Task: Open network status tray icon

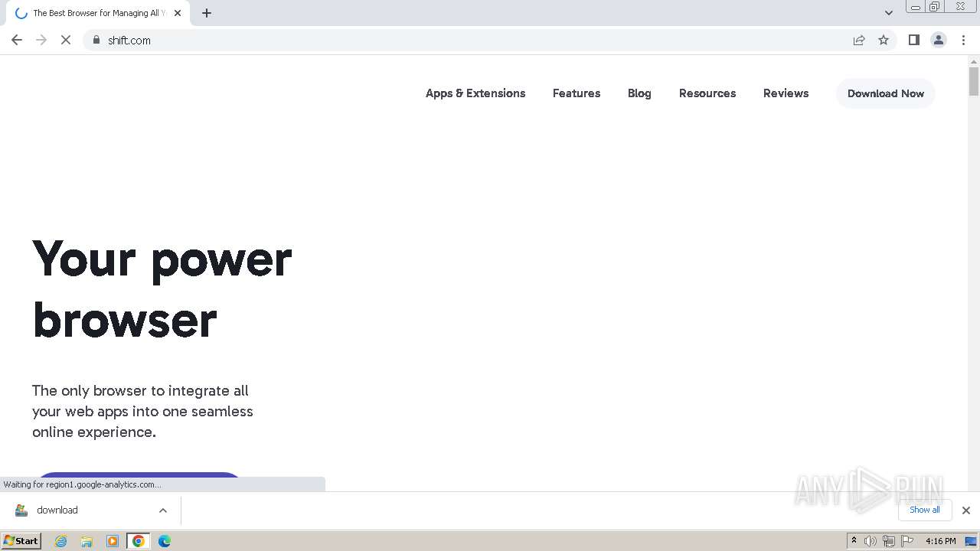Action: (x=888, y=541)
